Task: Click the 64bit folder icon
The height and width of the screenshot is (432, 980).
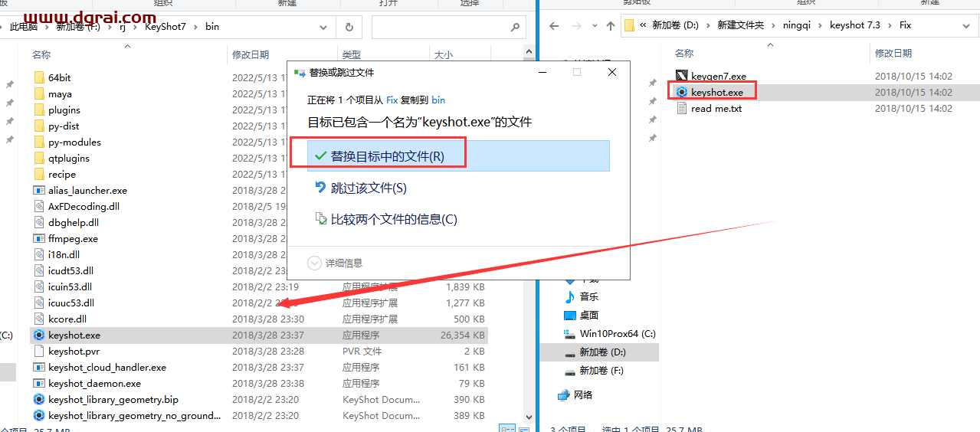Action: click(40, 77)
